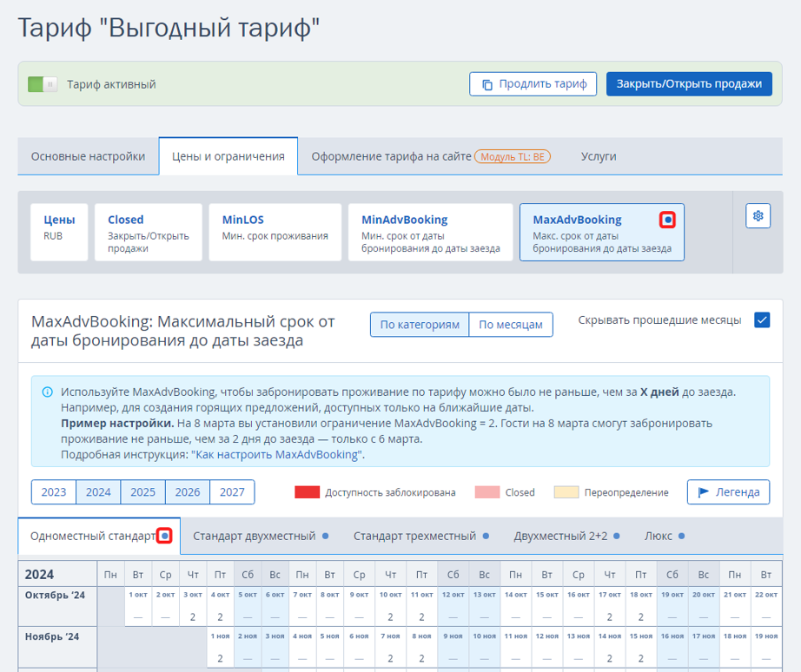Uncheck Скрывать прошедшие месяцы checkbox

coord(762,320)
